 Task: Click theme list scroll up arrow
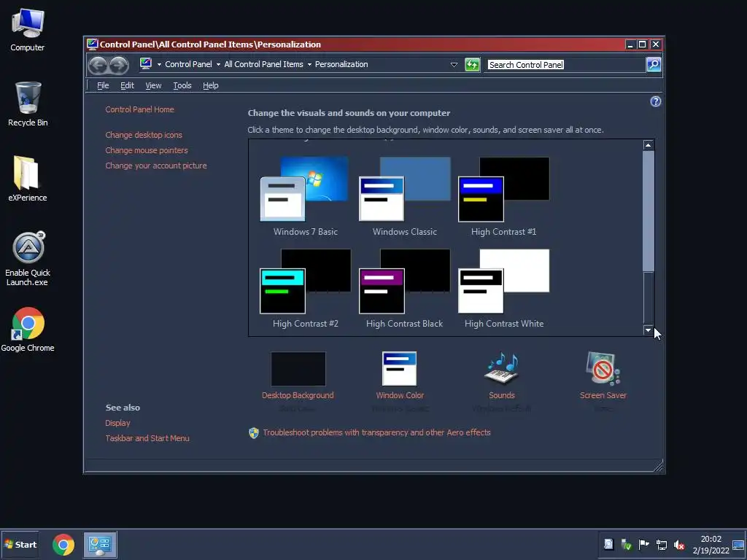(648, 145)
